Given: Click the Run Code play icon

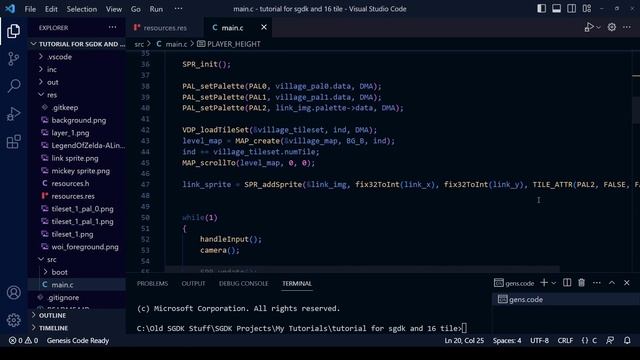Looking at the screenshot, I should pyautogui.click(x=589, y=27).
